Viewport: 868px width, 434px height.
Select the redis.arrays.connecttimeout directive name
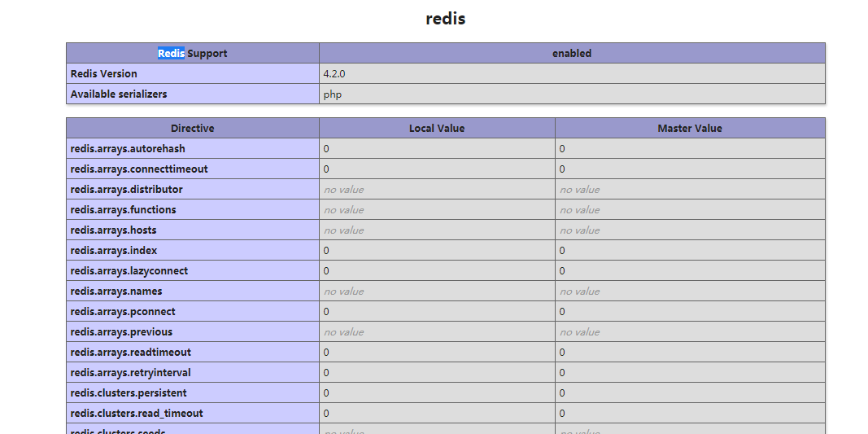[x=139, y=169]
